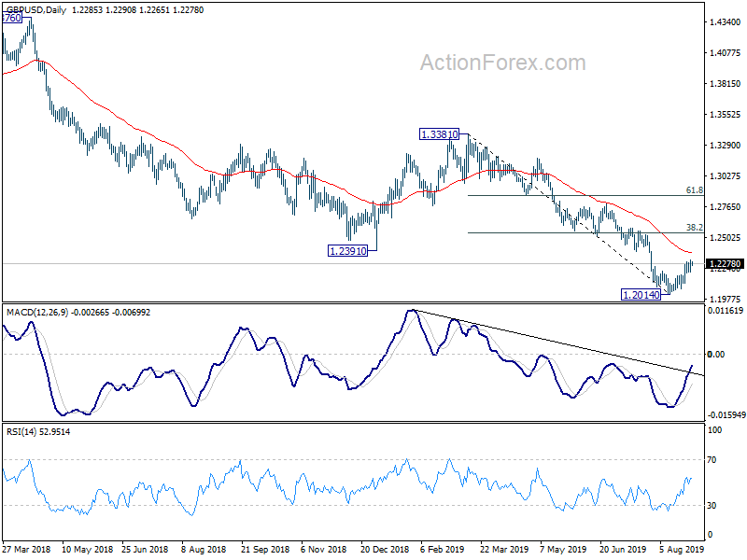The height and width of the screenshot is (560, 747).
Task: Select the 10 May 2018 date label
Action: 87,550
